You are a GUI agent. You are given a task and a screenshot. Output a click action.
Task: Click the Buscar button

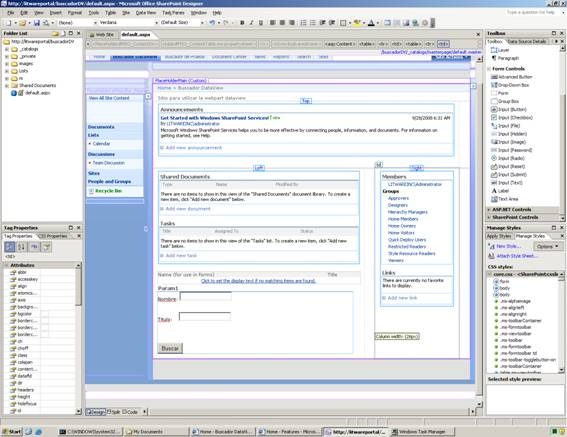(x=170, y=348)
